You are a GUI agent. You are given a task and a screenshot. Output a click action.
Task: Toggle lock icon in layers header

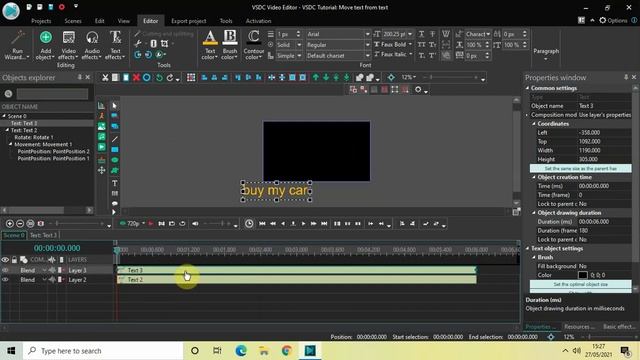(x=14, y=260)
